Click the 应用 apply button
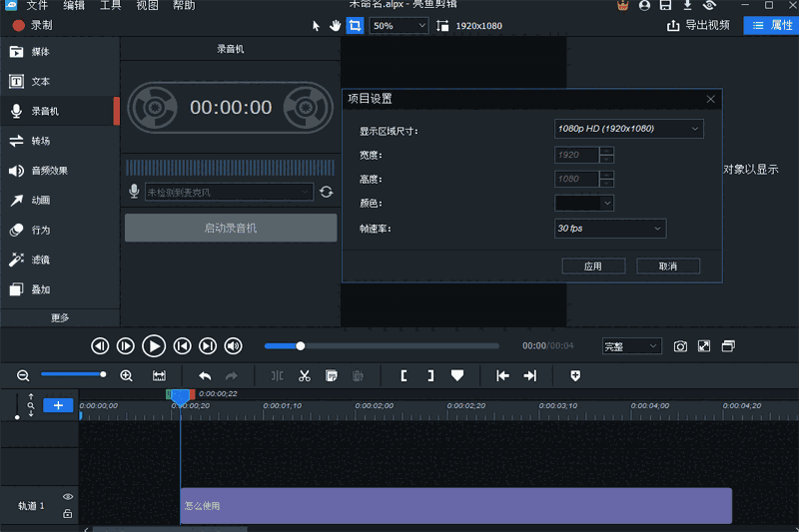 (593, 266)
